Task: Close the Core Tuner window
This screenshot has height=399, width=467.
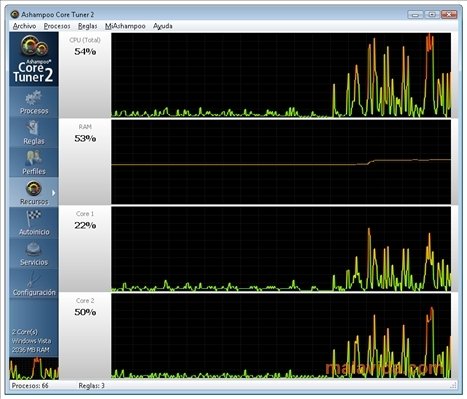Action: coord(449,14)
